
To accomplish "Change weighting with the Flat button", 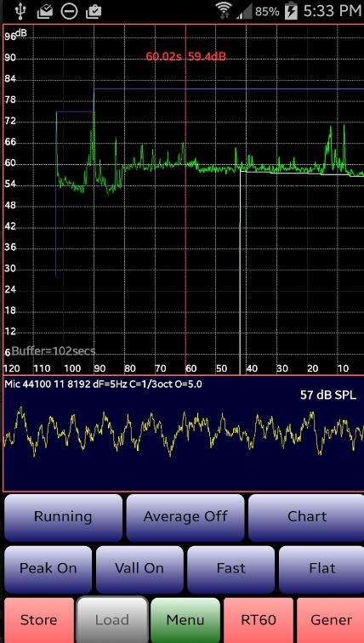I will tap(321, 569).
